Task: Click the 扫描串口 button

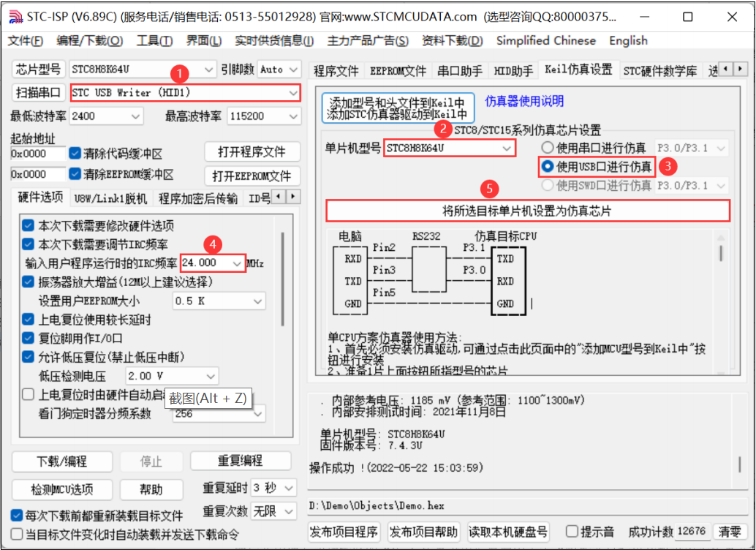Action: pyautogui.click(x=38, y=93)
